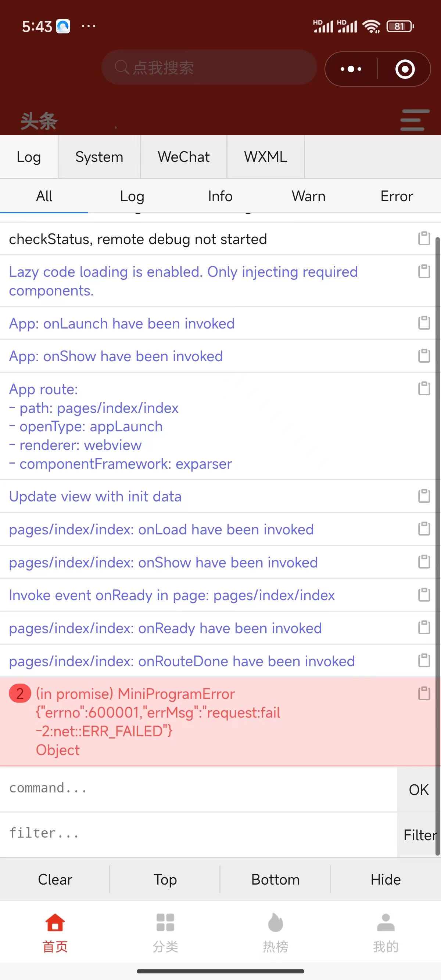Click the 点我搜索 search box
The width and height of the screenshot is (441, 980).
(209, 67)
